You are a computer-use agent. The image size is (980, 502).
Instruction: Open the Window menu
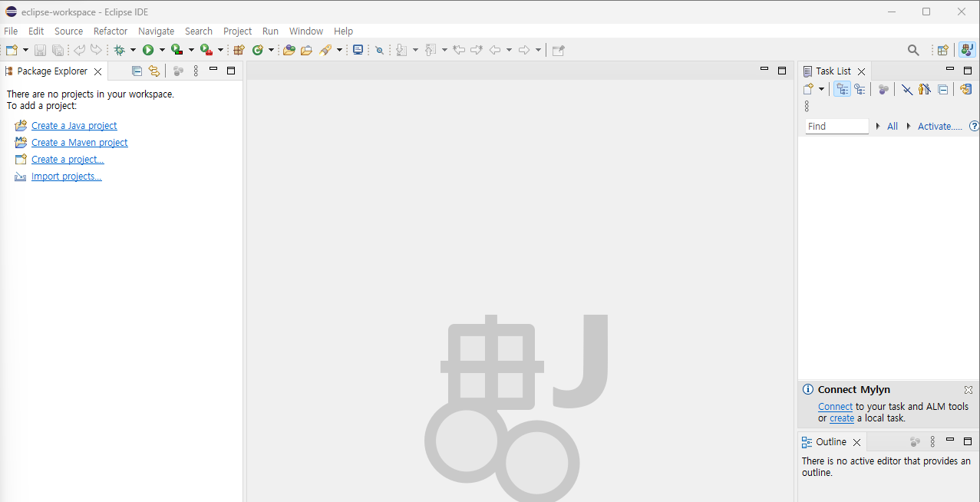pos(305,31)
